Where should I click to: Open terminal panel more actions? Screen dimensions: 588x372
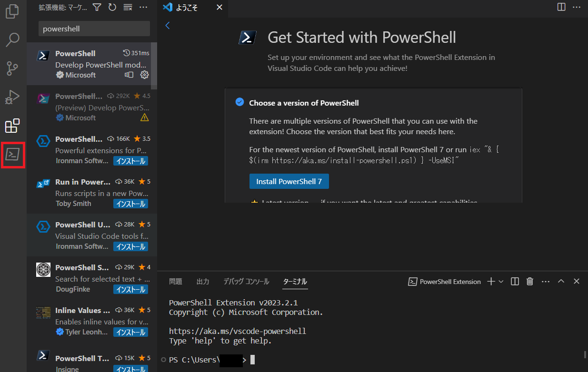pyautogui.click(x=546, y=282)
